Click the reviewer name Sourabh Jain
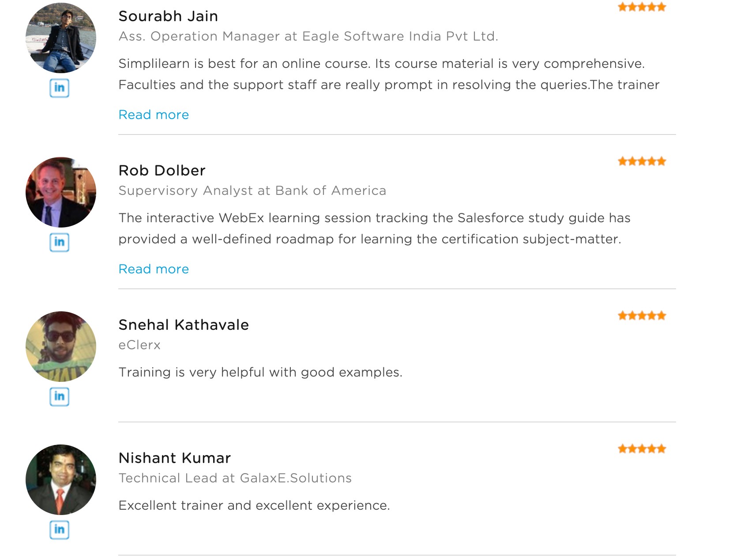Screen dimensions: 729x560 tap(168, 16)
